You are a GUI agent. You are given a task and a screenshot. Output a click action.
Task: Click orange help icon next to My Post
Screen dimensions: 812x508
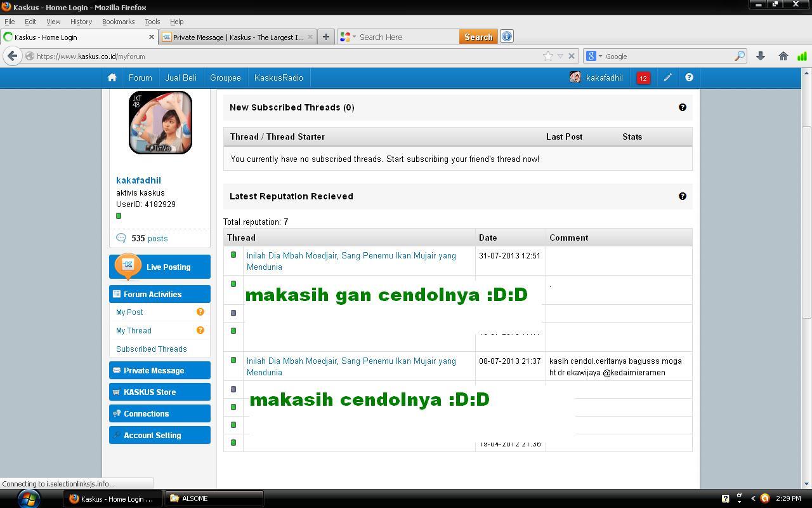[x=200, y=312]
